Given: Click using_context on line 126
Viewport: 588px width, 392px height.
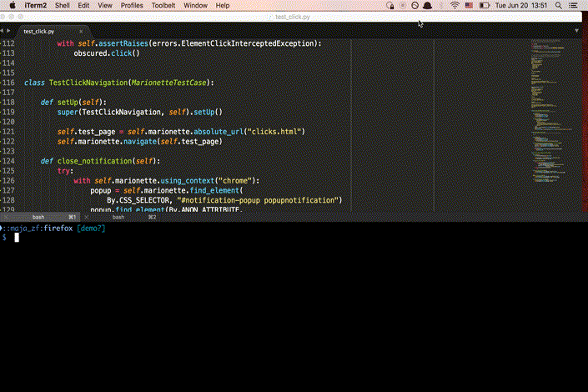Looking at the screenshot, I should click(x=187, y=181).
